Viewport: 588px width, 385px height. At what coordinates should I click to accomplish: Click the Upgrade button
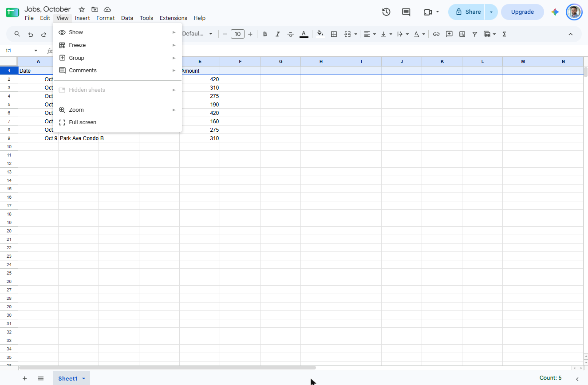point(522,12)
